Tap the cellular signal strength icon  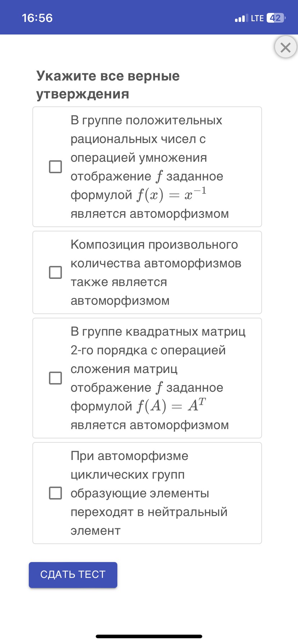click(x=241, y=18)
